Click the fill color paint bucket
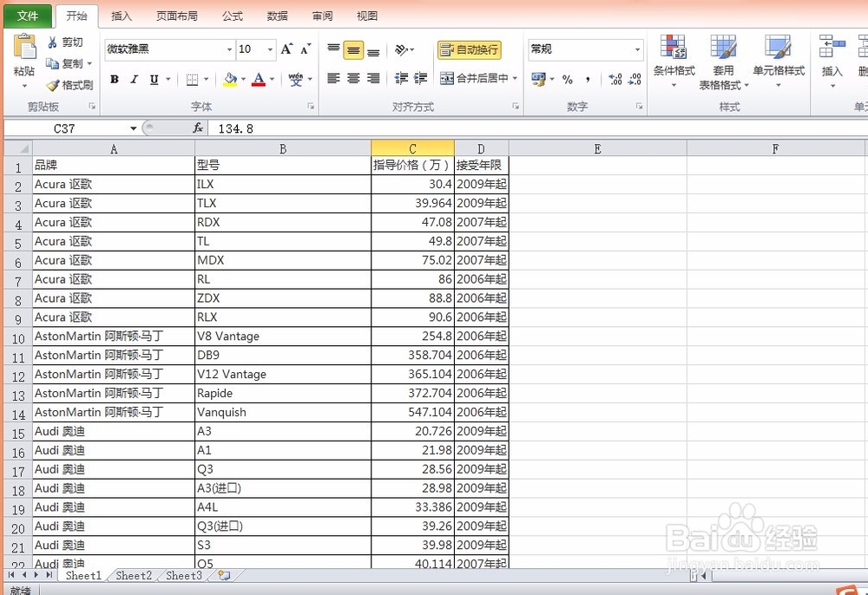868x595 pixels. [x=230, y=80]
